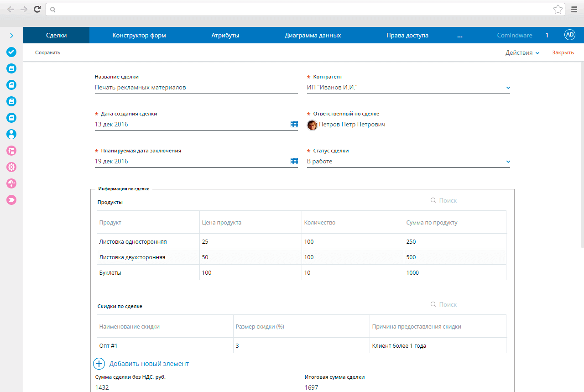584x392 pixels.
Task: Expand the Статус сделки dropdown
Action: coord(508,162)
